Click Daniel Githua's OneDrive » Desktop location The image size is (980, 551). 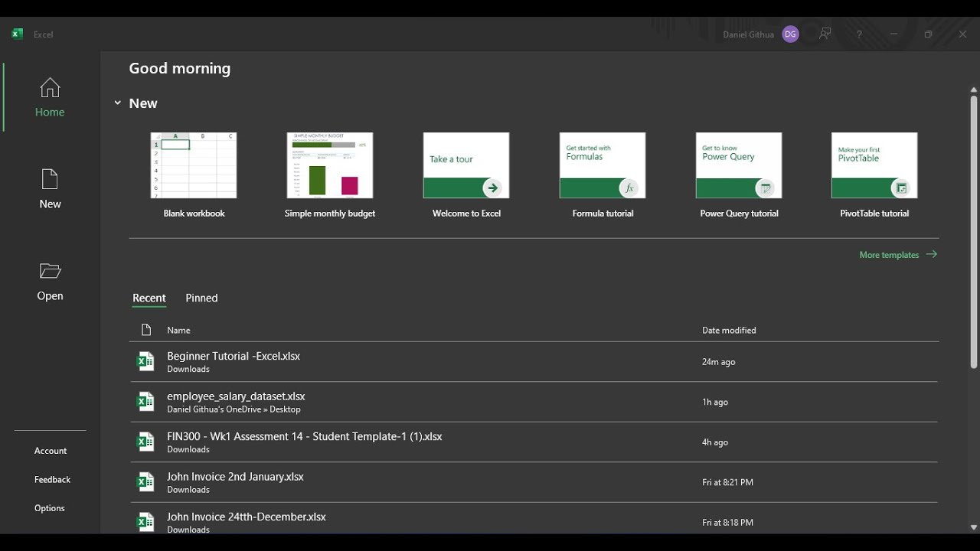[234, 409]
